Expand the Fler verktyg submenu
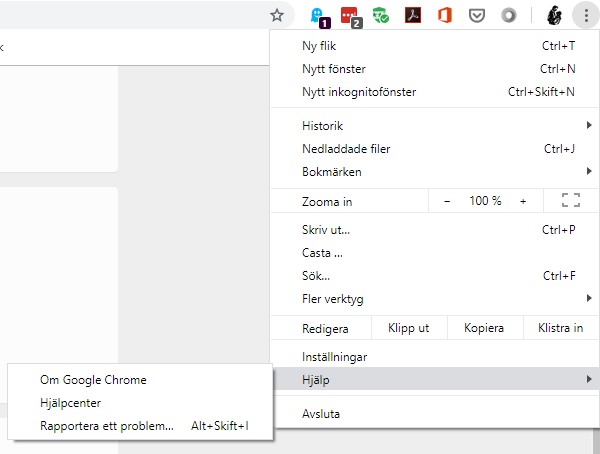The width and height of the screenshot is (600, 454). [435, 299]
